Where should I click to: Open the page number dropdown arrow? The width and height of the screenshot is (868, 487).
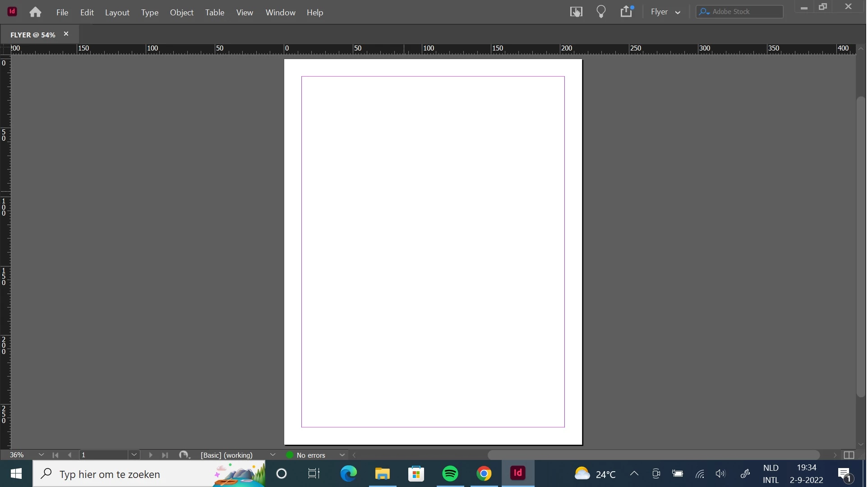pyautogui.click(x=134, y=455)
